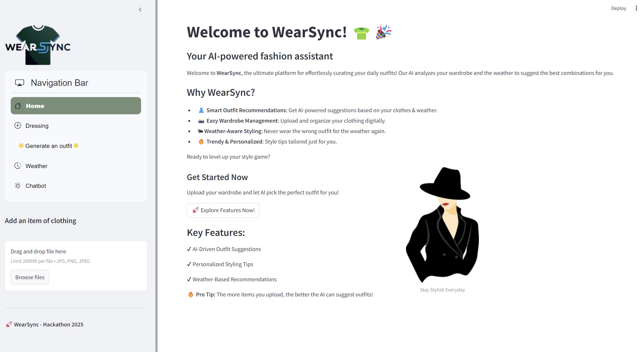
Task: Click the Chatbot sun icon
Action: (18, 186)
